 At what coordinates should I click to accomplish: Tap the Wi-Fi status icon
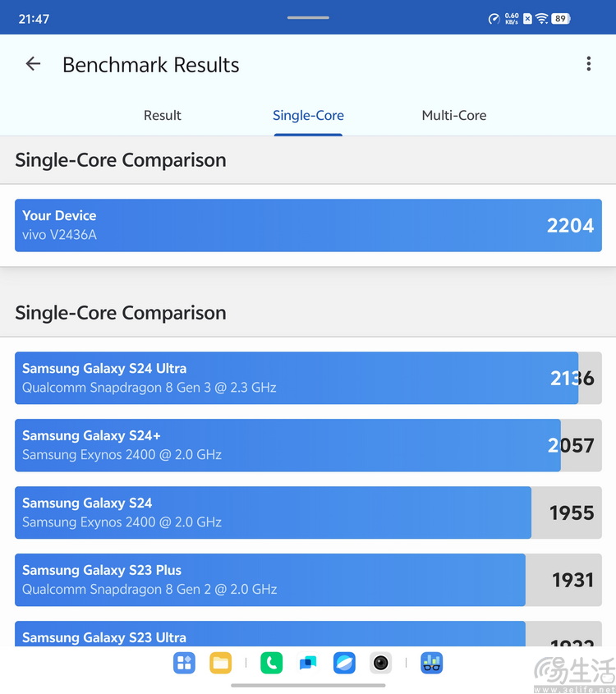[541, 19]
